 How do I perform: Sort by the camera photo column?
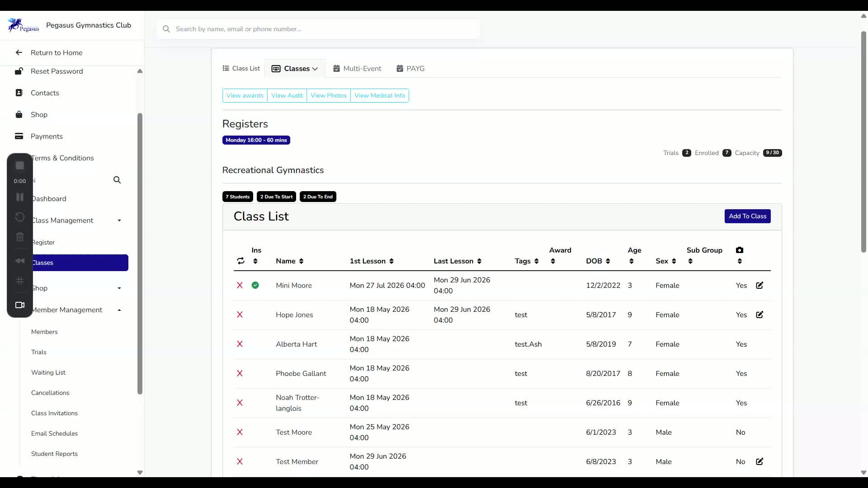pos(740,261)
